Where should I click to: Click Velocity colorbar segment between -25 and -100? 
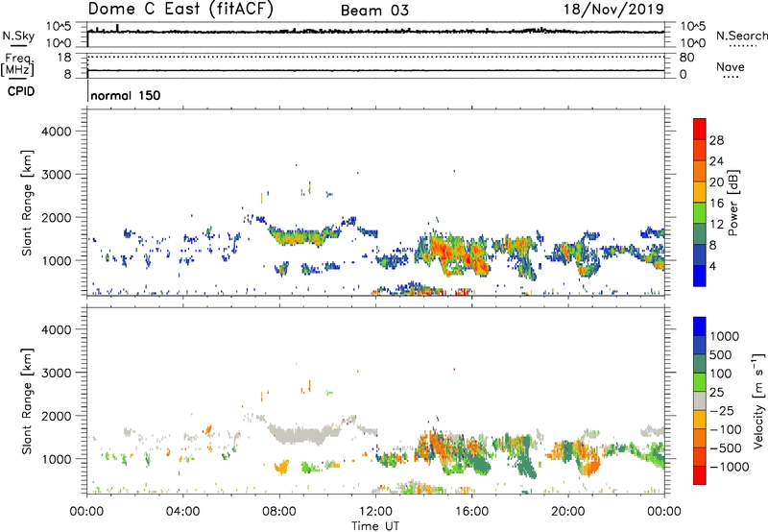(x=700, y=420)
